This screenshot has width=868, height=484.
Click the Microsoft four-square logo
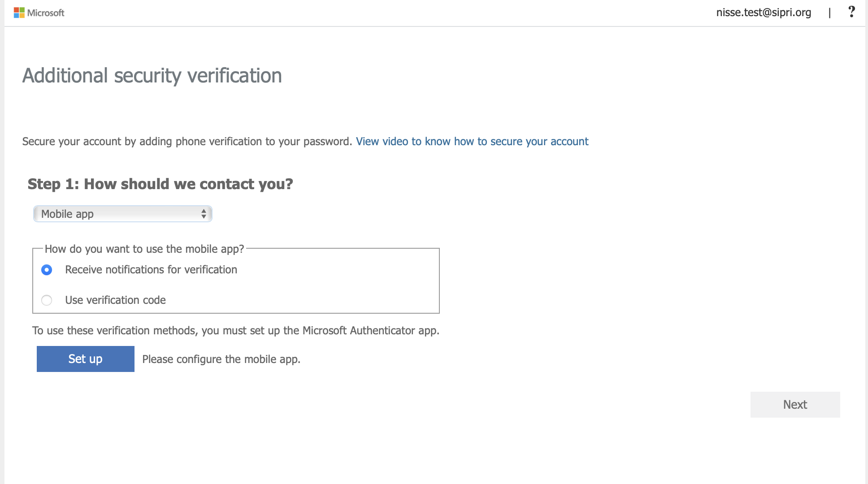click(19, 13)
